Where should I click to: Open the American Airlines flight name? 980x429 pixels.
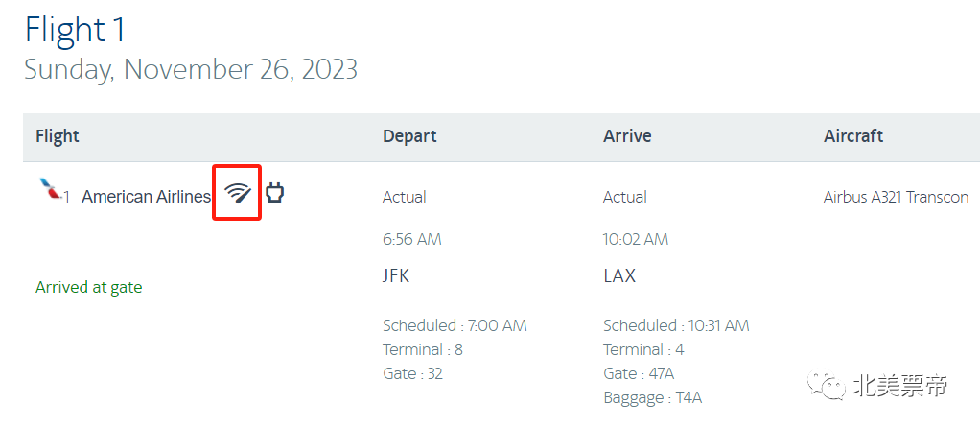146,197
